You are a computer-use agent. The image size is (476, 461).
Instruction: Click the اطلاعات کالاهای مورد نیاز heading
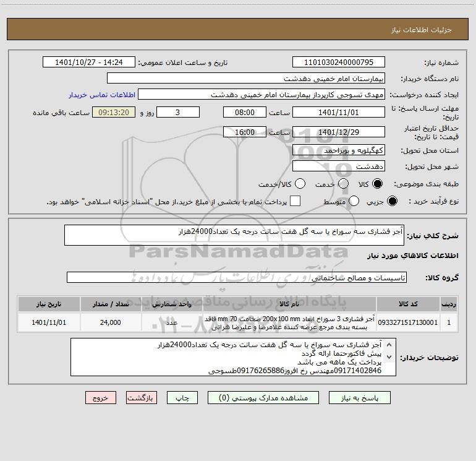[412, 256]
